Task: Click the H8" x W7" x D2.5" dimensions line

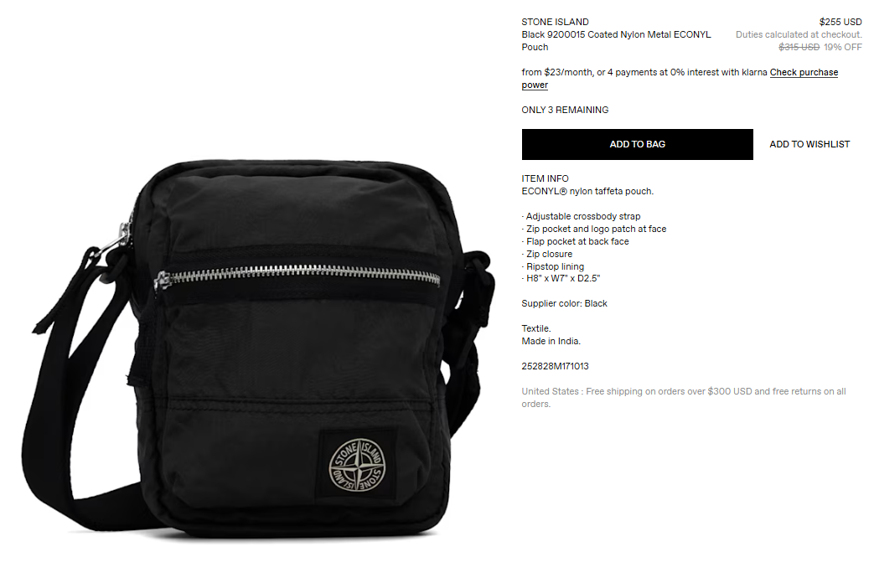Action: pyautogui.click(x=561, y=278)
